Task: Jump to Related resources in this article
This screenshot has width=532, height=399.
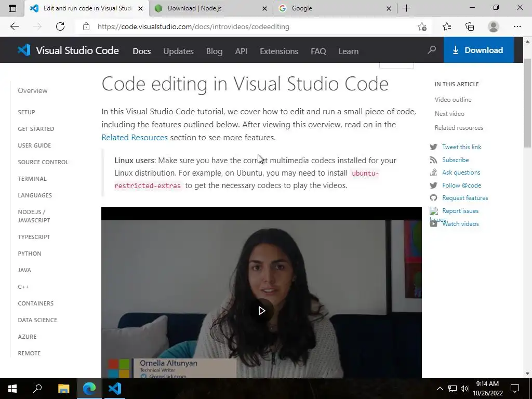Action: click(x=459, y=128)
